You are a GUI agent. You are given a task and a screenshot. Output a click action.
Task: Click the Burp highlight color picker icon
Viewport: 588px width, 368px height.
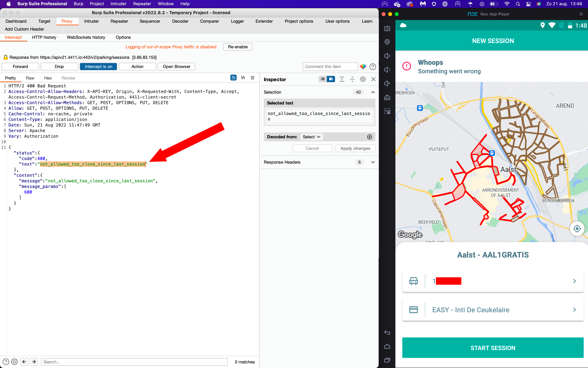[x=363, y=66]
